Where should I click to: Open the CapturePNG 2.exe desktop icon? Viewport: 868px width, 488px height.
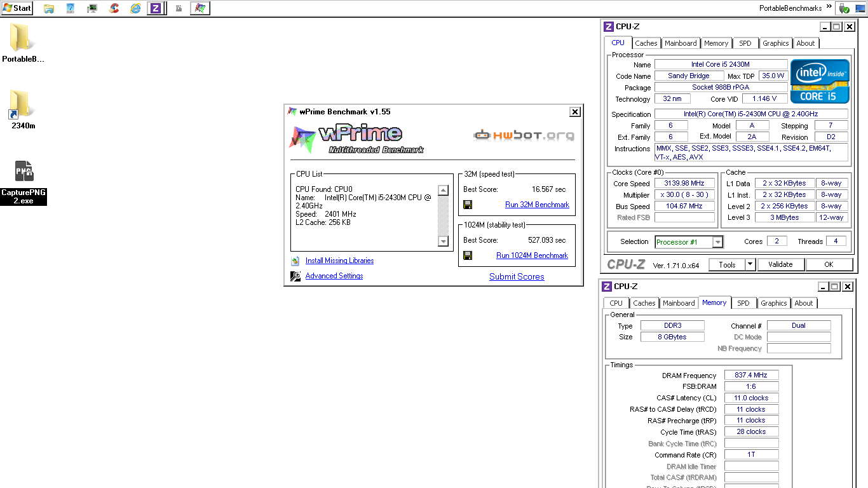pos(24,182)
